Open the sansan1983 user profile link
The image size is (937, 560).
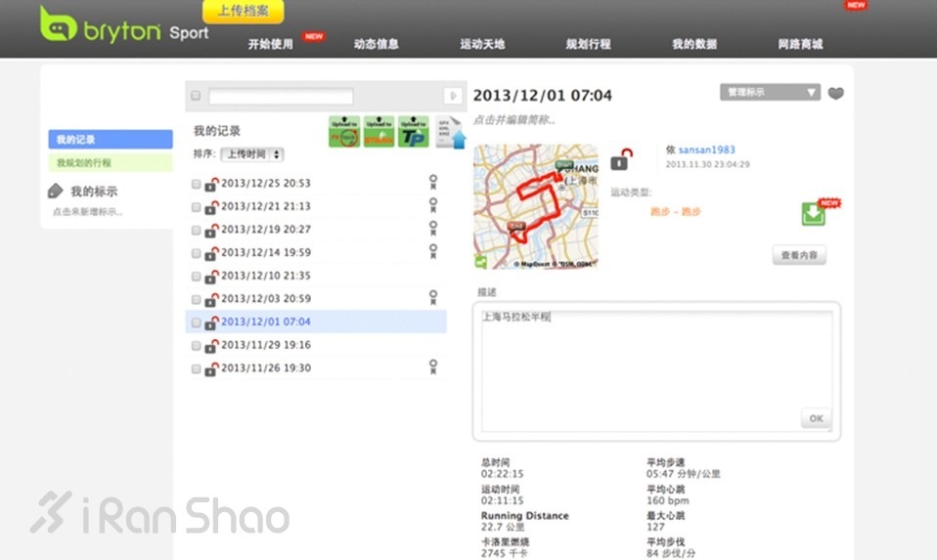pos(706,151)
